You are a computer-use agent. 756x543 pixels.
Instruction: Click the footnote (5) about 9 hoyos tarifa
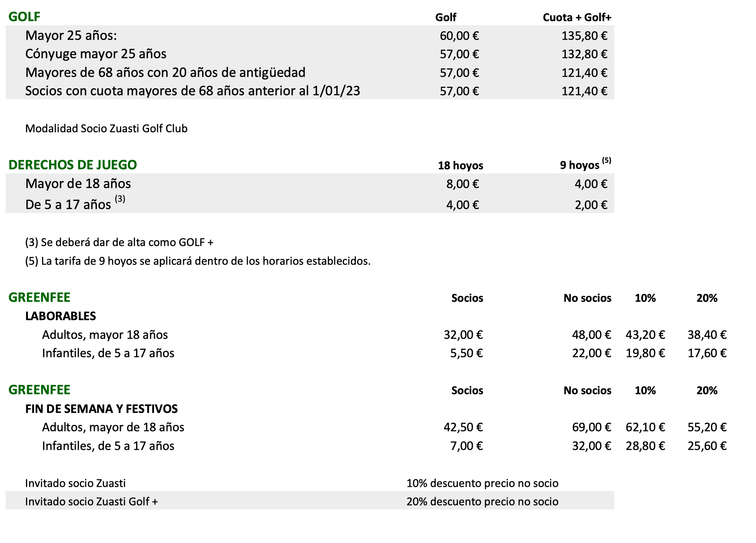pyautogui.click(x=198, y=261)
